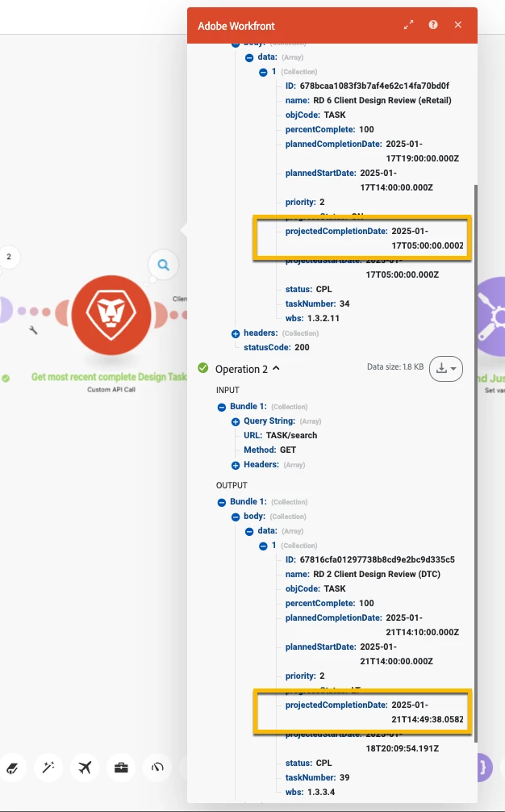Screen dimensions: 505x812
Task: Select the module label 'Get most recent complete Design Task'
Action: (x=109, y=377)
